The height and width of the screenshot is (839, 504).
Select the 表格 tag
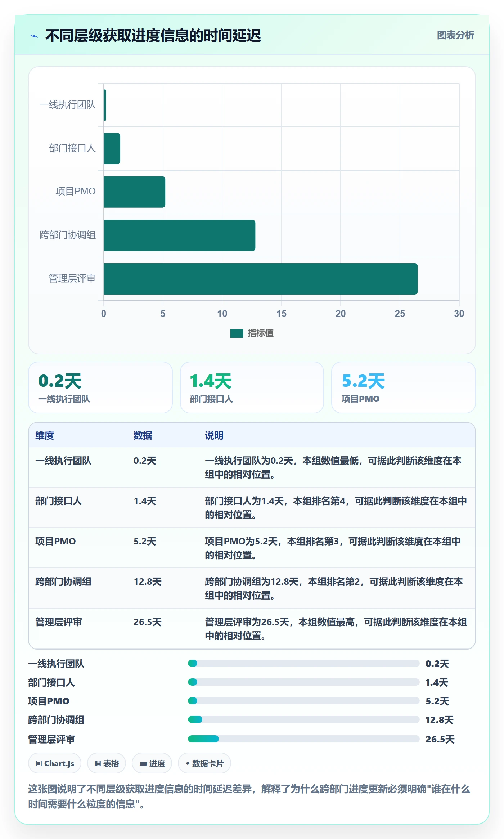click(x=107, y=763)
